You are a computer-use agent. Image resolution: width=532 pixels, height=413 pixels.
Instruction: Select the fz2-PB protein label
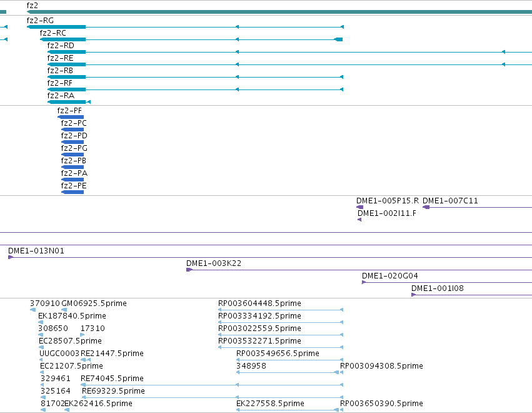point(73,161)
